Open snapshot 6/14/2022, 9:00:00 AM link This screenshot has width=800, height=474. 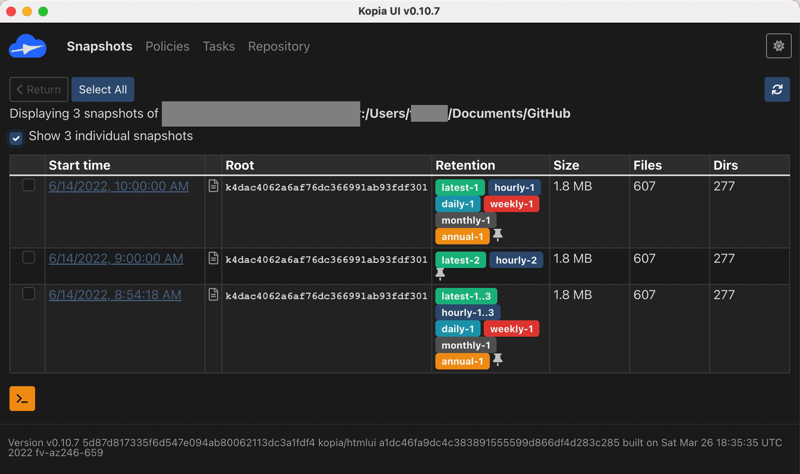pos(116,259)
